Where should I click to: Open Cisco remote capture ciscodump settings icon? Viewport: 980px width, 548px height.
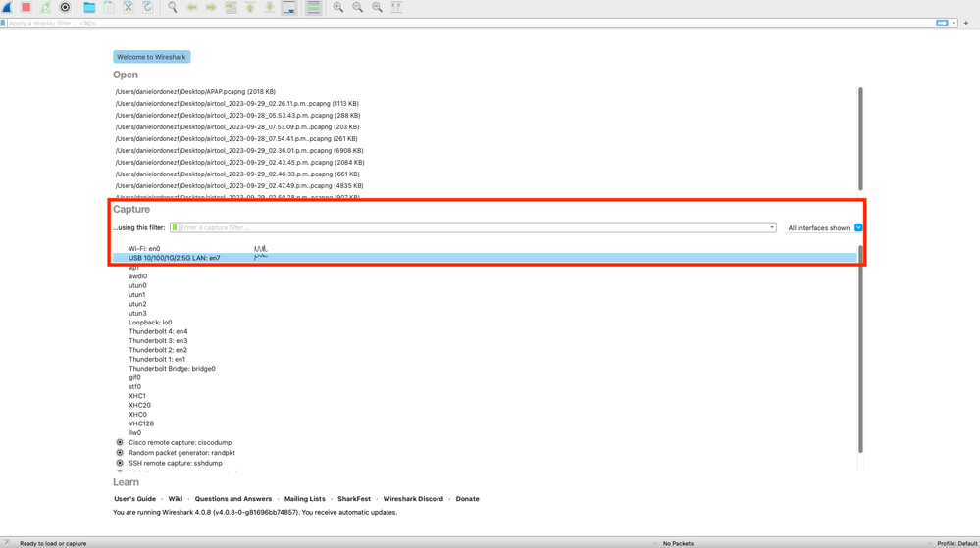120,442
